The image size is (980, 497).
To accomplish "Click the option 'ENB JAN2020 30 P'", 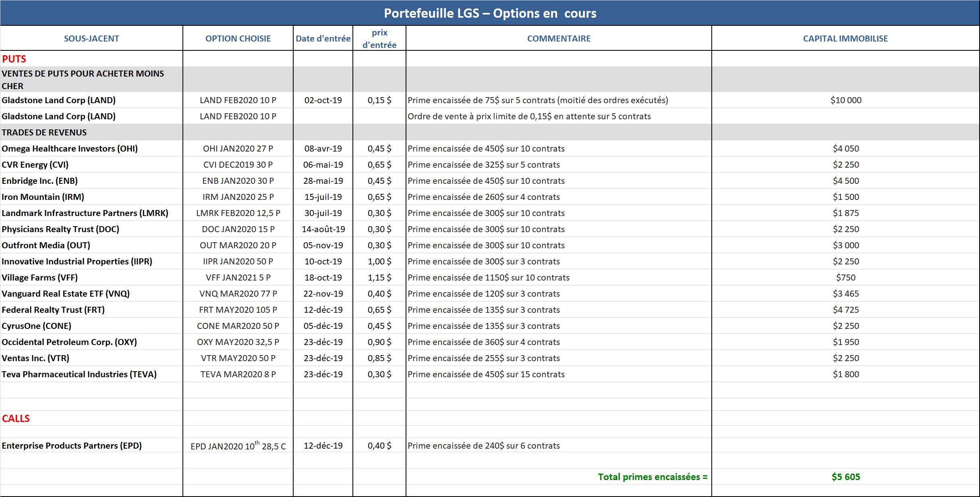I will (x=238, y=181).
